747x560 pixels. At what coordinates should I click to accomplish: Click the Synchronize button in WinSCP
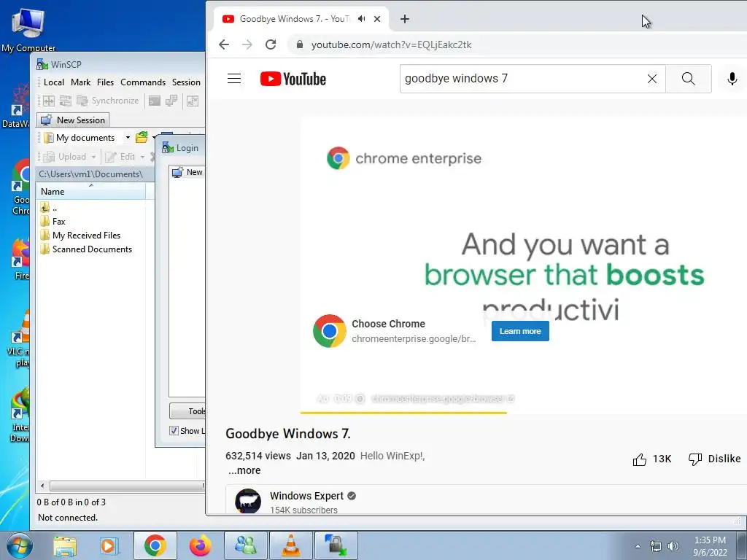click(x=108, y=101)
